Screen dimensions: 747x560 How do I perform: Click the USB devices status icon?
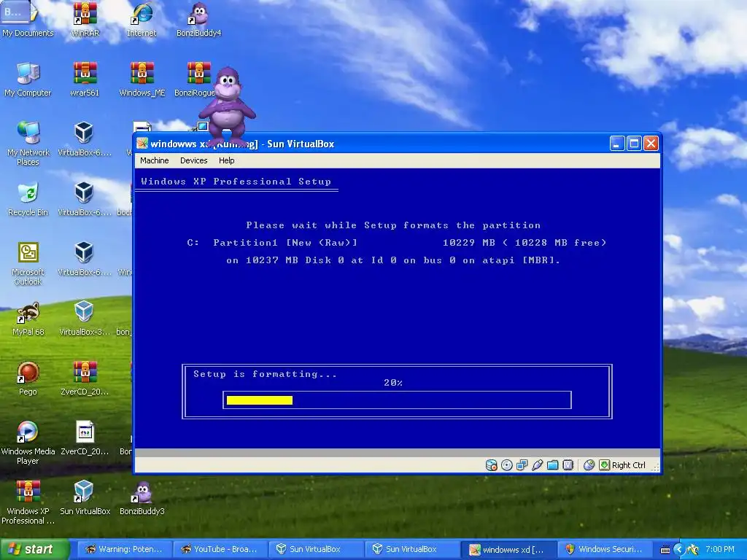pos(538,464)
